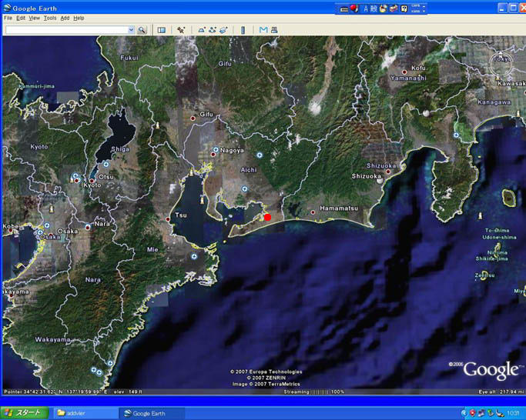Image resolution: width=526 pixels, height=420 pixels.
Task: Click the Shiga label over the lake
Action: tap(120, 148)
